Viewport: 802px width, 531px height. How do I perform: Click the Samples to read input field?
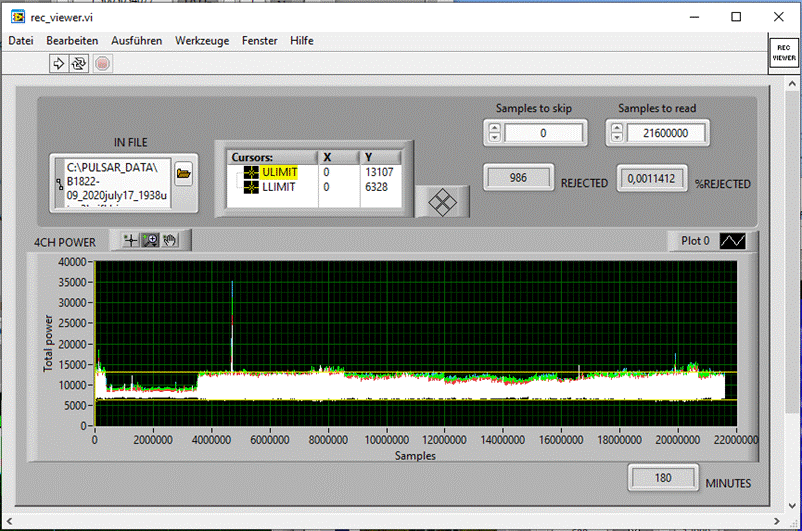(x=665, y=133)
